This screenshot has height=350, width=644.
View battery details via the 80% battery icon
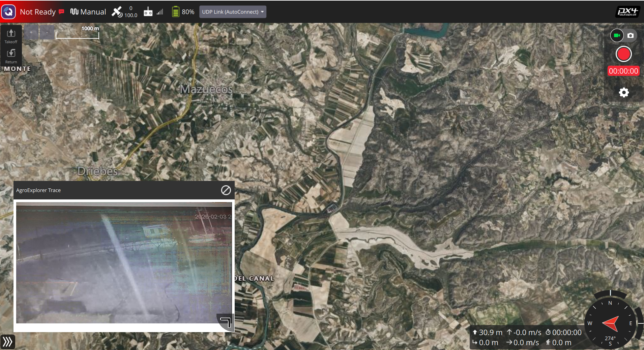[182, 11]
